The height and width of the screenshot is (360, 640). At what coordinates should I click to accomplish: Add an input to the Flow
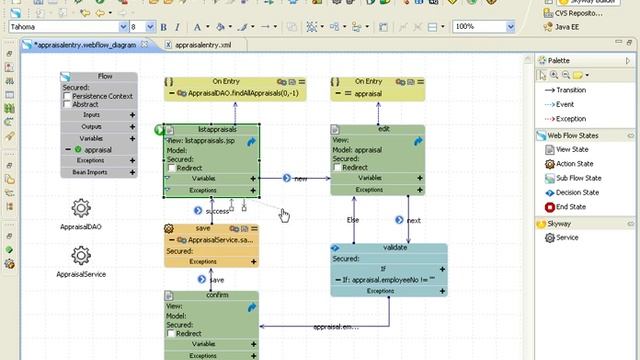132,115
